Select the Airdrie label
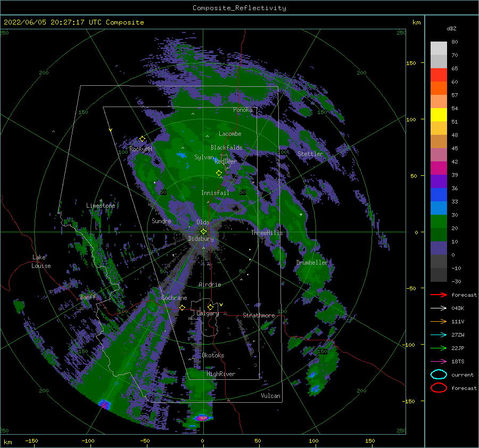This screenshot has width=479, height=448. pyautogui.click(x=210, y=284)
